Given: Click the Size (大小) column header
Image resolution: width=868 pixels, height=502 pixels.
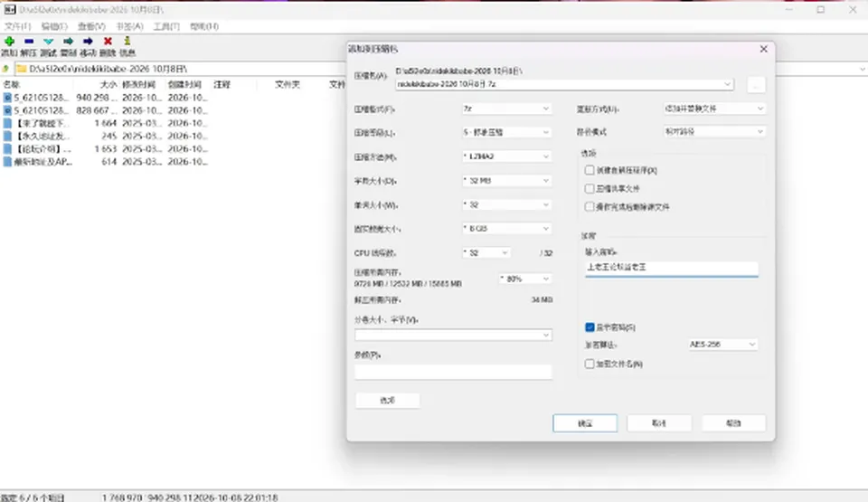Looking at the screenshot, I should [x=108, y=84].
